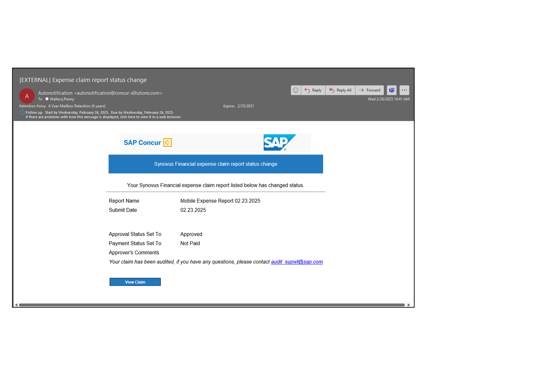549x392 pixels.
Task: Click Wallace,Penny presence status dot
Action: pyautogui.click(x=47, y=99)
